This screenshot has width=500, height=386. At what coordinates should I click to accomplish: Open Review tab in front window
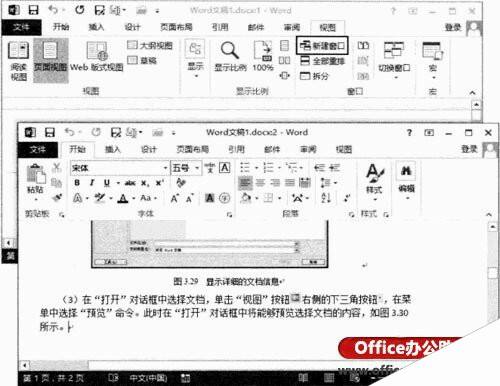tap(308, 149)
